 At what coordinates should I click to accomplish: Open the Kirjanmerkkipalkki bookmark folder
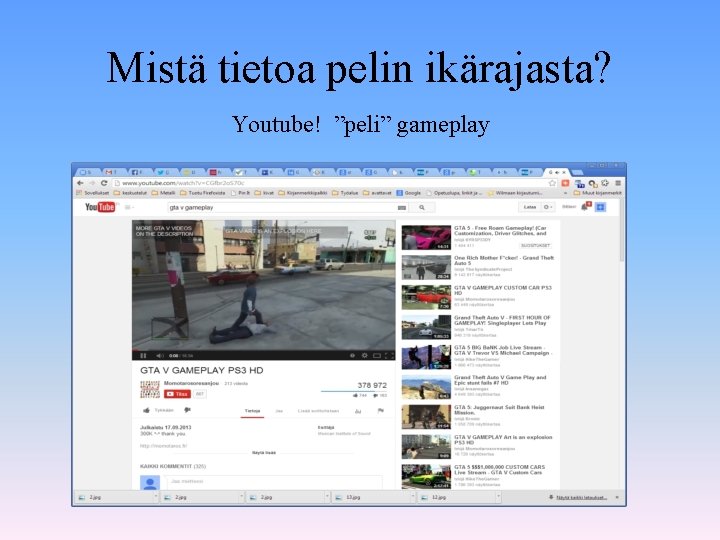[x=303, y=193]
